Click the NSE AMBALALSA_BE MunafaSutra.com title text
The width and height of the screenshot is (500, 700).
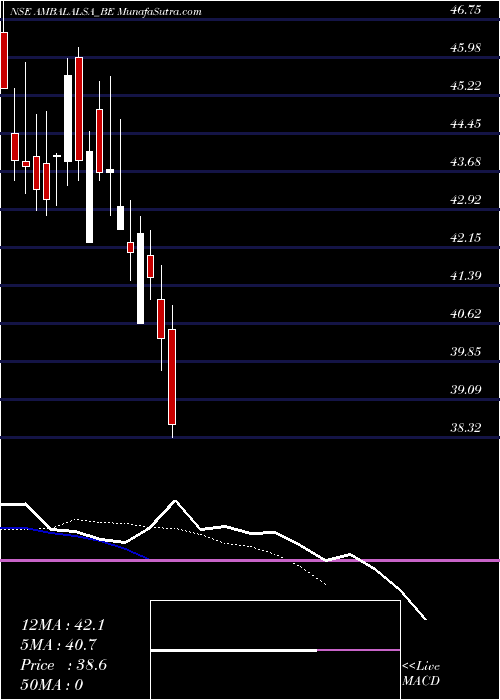[x=104, y=12]
